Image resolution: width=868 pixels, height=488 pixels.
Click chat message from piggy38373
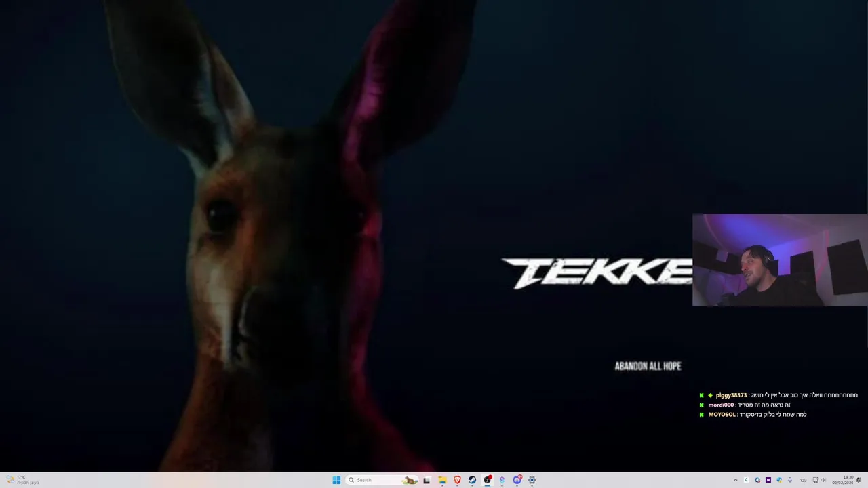pos(779,395)
